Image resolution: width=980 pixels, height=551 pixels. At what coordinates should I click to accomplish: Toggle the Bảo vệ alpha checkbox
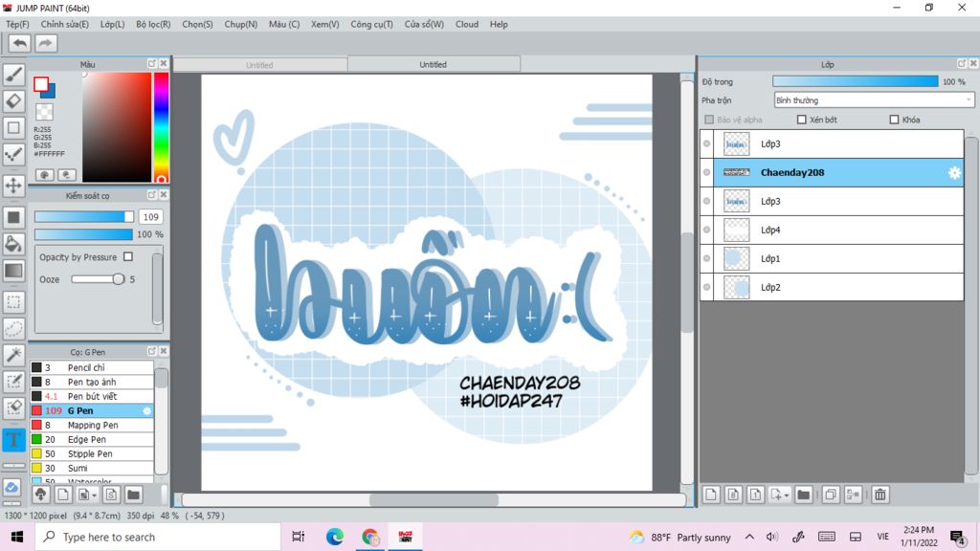coord(709,120)
